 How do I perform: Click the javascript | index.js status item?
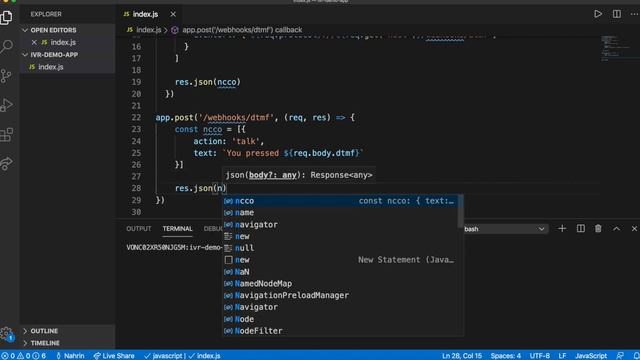(x=182, y=356)
